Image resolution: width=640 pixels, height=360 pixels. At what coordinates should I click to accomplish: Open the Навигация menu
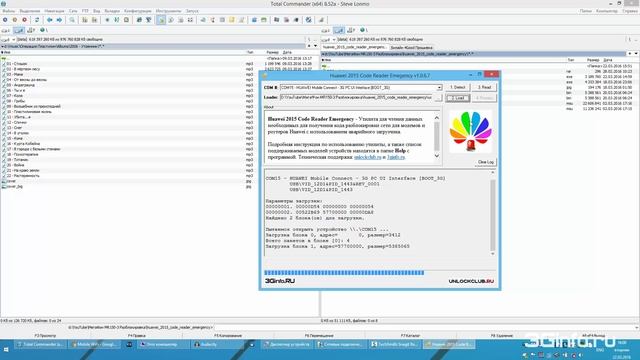[54, 11]
